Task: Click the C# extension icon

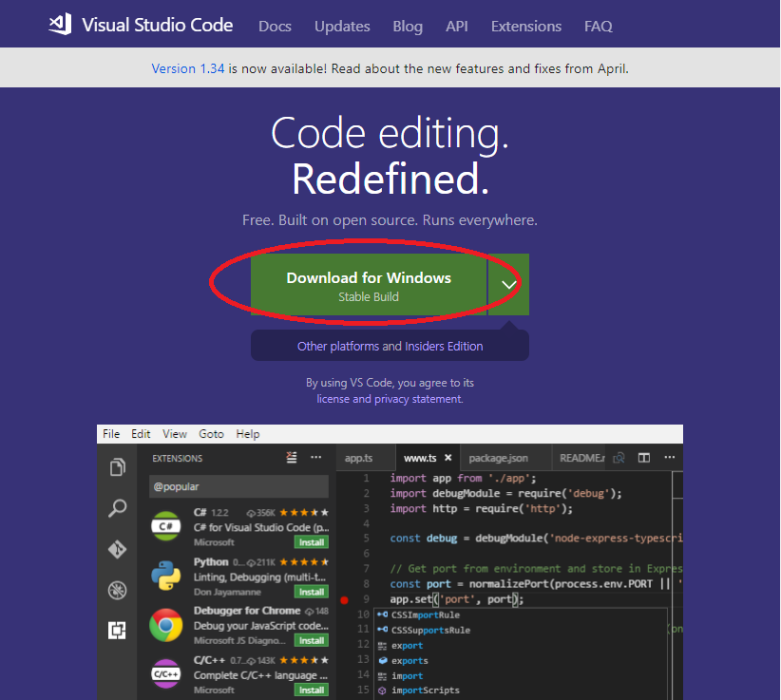Action: (x=166, y=526)
